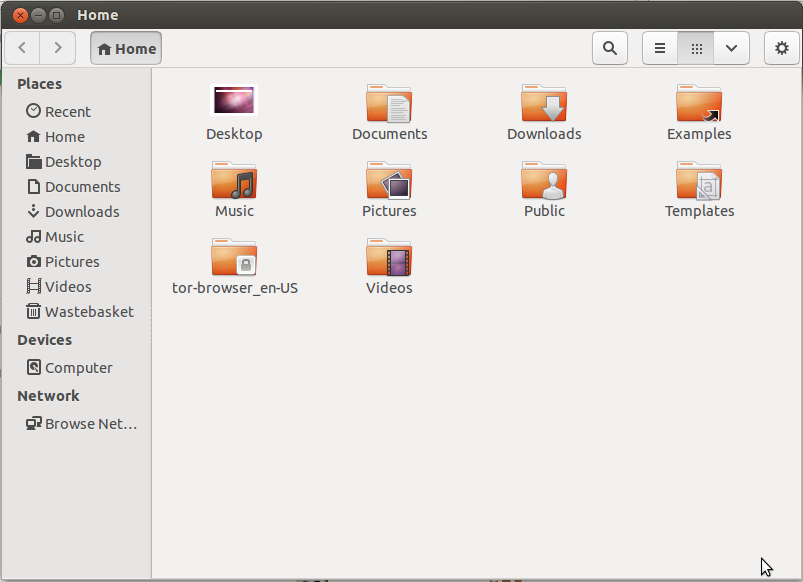The width and height of the screenshot is (803, 582).
Task: Open the Public folder
Action: (544, 181)
